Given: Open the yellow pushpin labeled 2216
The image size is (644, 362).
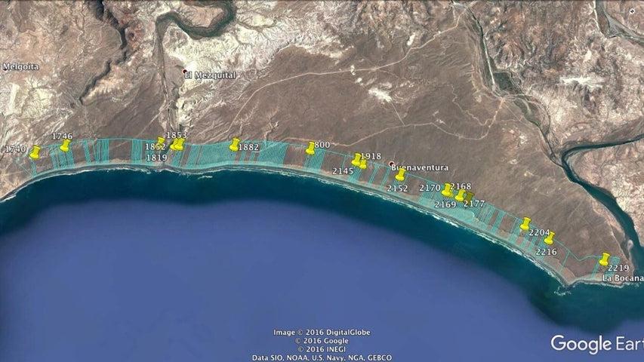Looking at the screenshot, I should pyautogui.click(x=549, y=238).
